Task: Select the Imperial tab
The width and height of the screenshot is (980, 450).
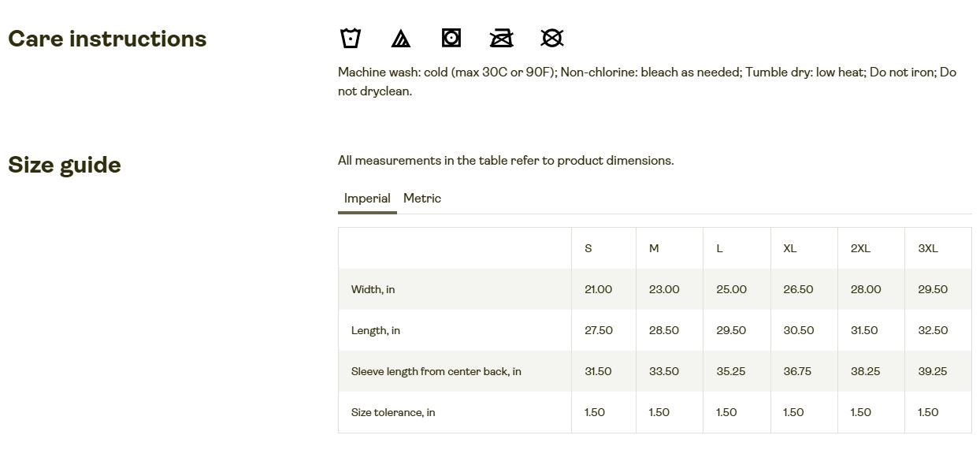Action: click(367, 199)
